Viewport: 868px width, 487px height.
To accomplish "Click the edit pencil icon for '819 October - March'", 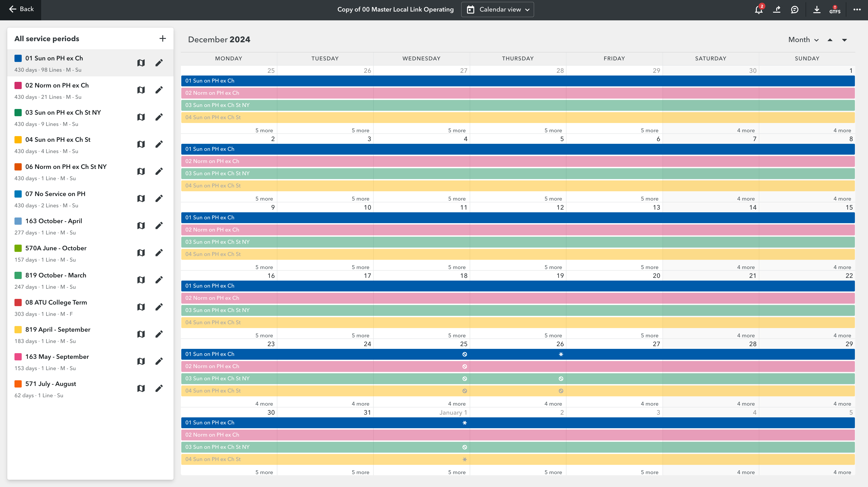I will (x=159, y=280).
